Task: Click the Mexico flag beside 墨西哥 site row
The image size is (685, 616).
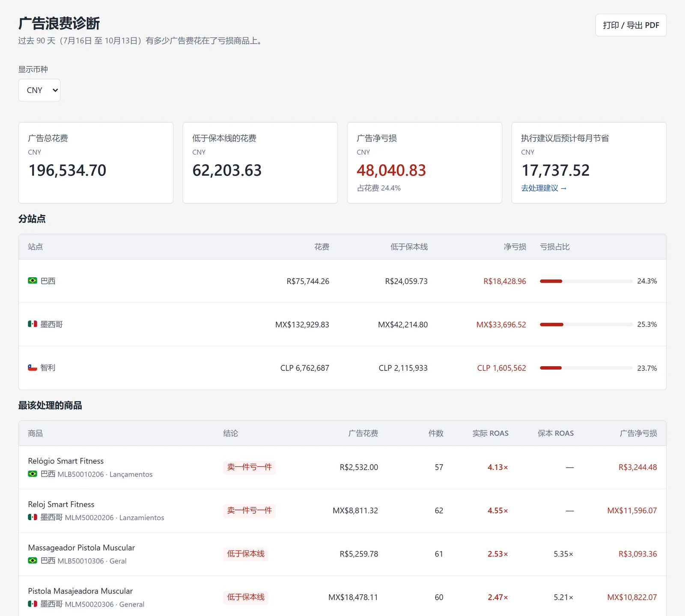Action: [33, 324]
